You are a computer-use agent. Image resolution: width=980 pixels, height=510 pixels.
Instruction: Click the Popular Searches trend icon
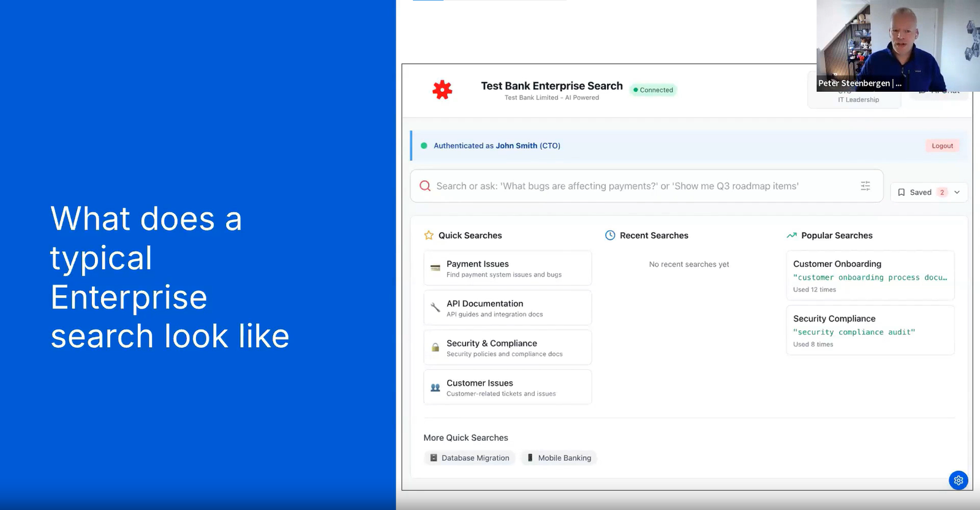791,236
